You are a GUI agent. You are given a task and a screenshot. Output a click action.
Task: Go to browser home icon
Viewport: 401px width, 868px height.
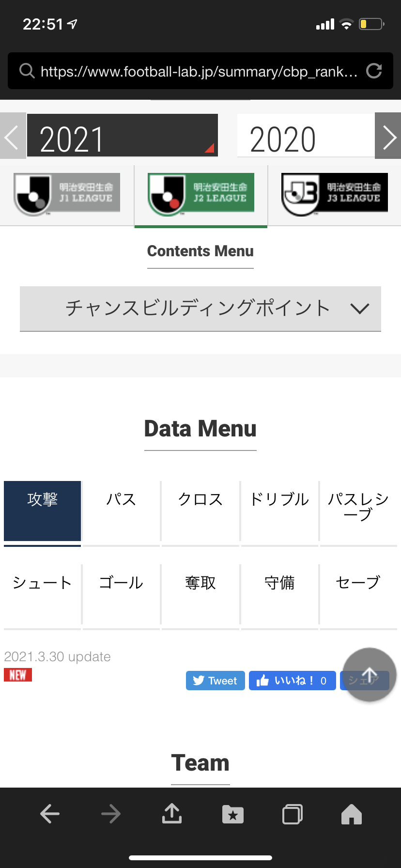(x=352, y=814)
